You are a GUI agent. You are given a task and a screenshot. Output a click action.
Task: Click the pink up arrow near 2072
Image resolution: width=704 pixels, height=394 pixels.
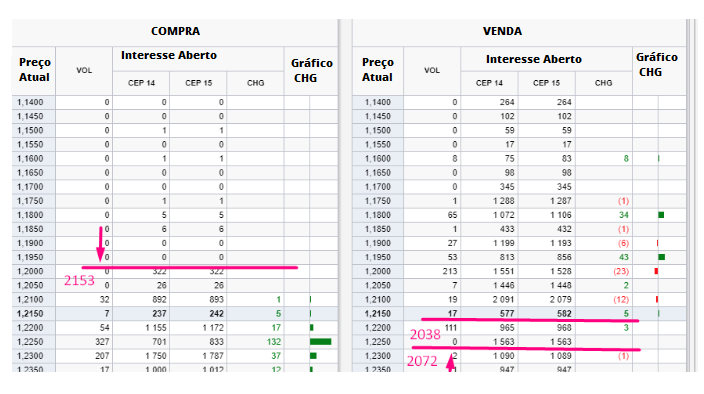click(450, 363)
